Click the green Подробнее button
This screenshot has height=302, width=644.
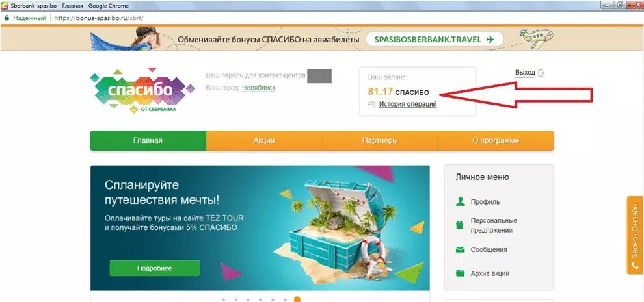pos(155,268)
